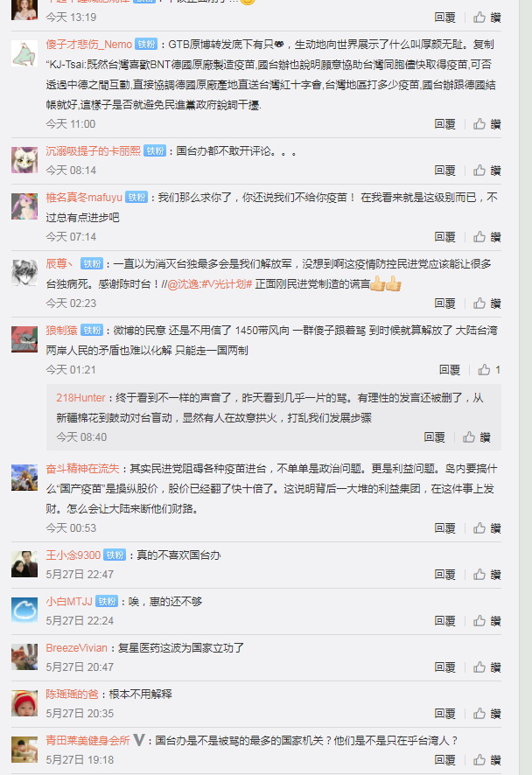
Task: Click username 青田莱美健身会所
Action: [87, 740]
